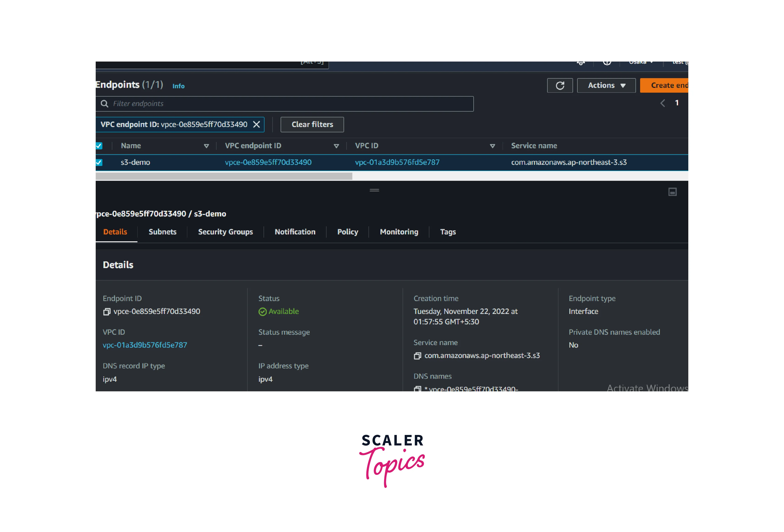Screen dimensions: 784x532
Task: Sort by the Name column arrow
Action: tap(206, 146)
